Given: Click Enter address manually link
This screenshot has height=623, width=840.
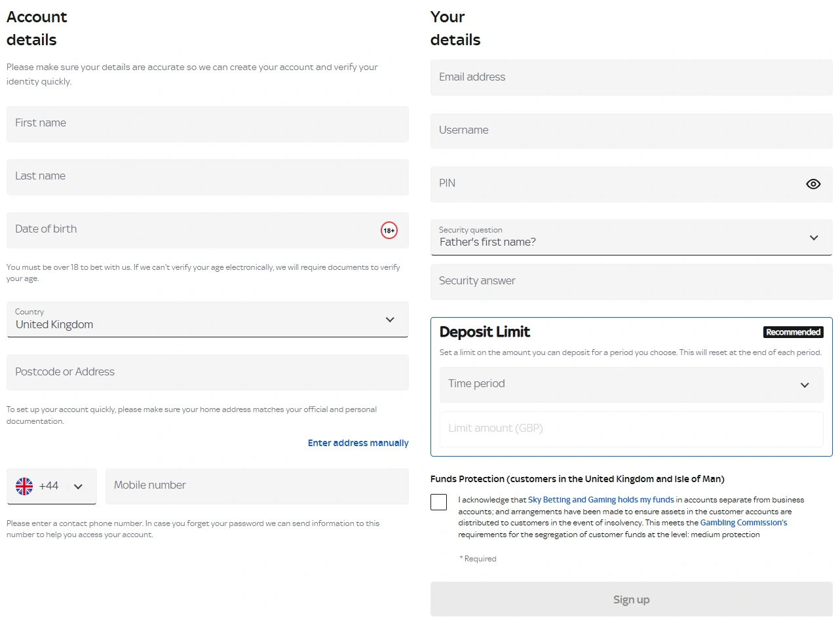Looking at the screenshot, I should tap(358, 444).
